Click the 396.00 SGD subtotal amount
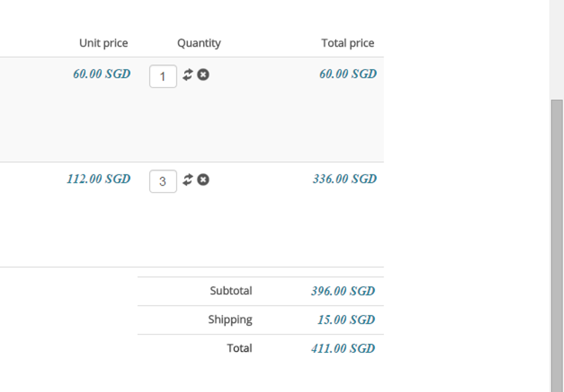 pos(343,291)
